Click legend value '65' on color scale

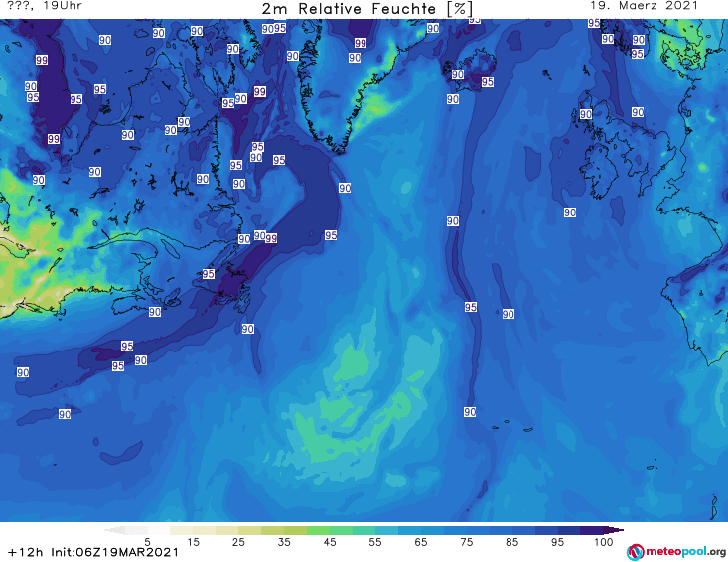[421, 542]
